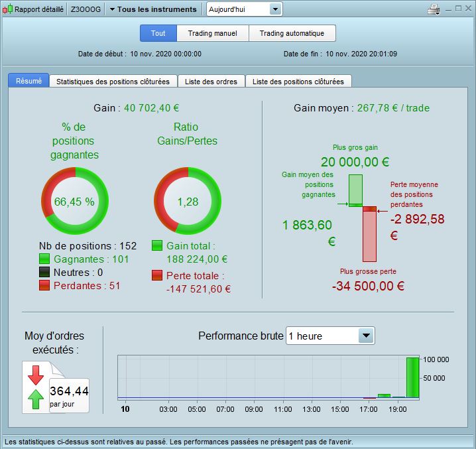Viewport: 476px width, 449px height.
Task: Switch to Trading automatique filter
Action: [292, 33]
